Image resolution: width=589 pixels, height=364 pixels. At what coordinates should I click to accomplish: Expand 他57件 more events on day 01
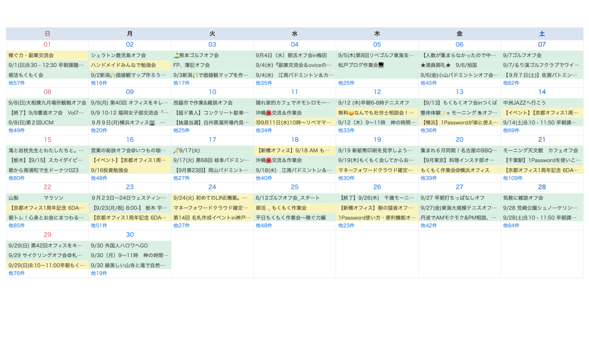17,83
